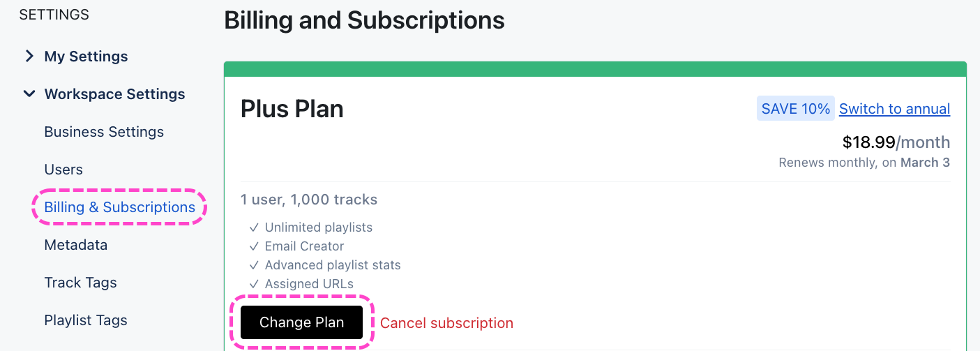The height and width of the screenshot is (351, 980).
Task: Open Playlist Tags settings
Action: click(86, 320)
